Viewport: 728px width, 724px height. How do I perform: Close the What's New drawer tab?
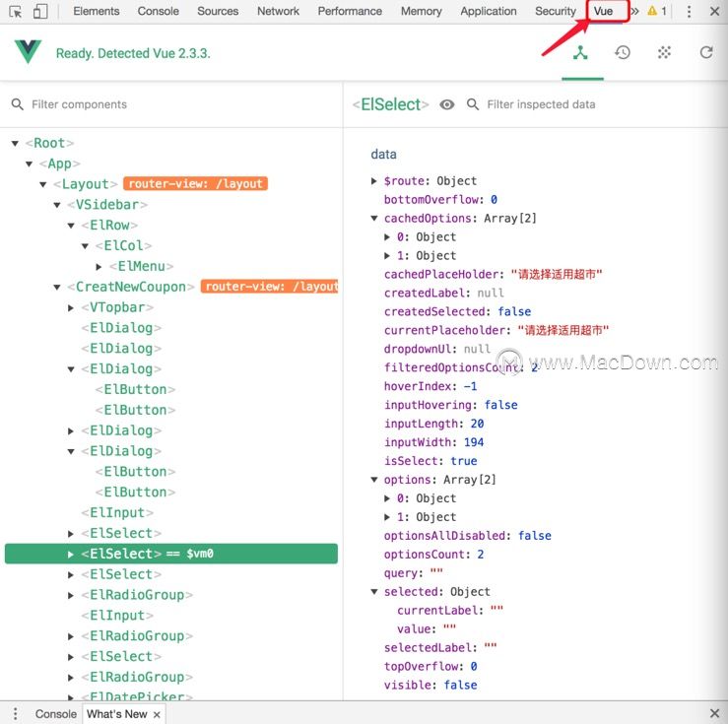157,715
